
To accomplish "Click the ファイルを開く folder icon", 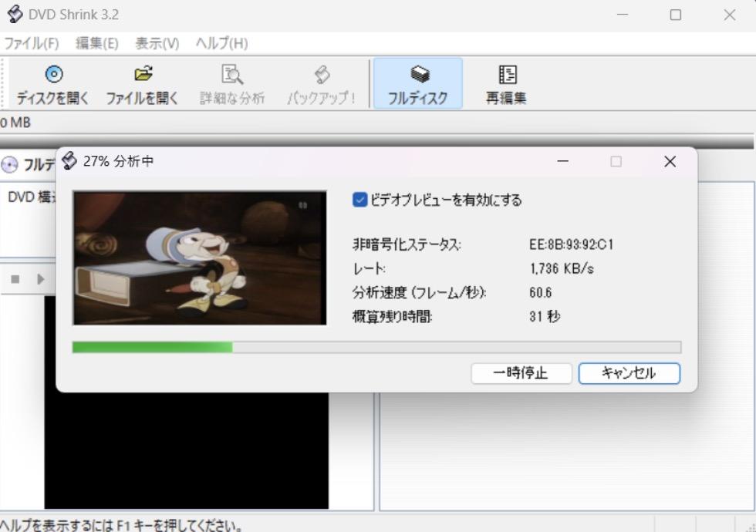I will 143,74.
